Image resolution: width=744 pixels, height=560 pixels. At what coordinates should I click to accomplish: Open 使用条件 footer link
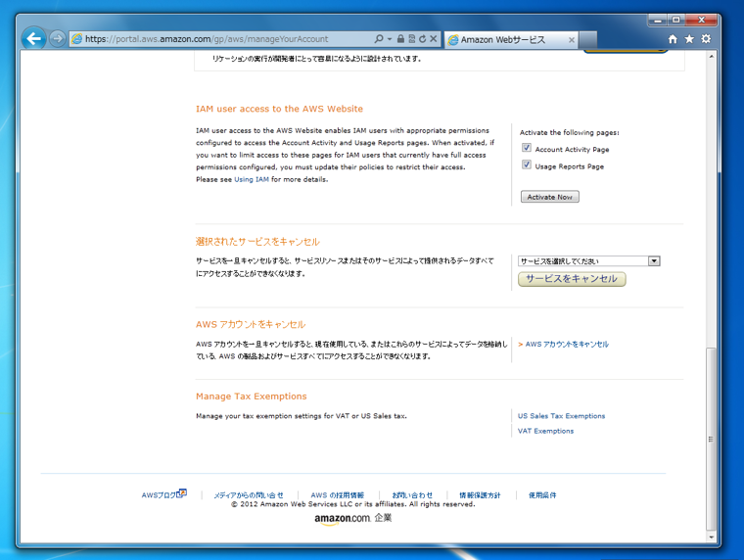pos(542,495)
